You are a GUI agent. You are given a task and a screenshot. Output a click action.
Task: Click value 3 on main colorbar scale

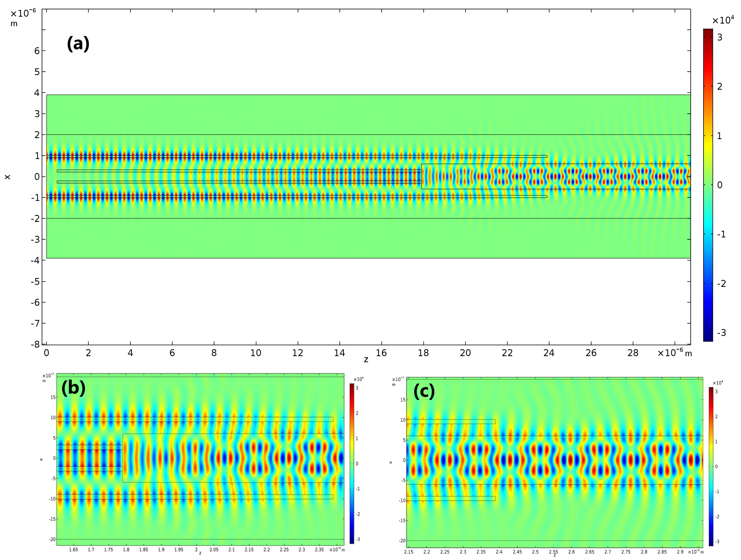coord(720,37)
